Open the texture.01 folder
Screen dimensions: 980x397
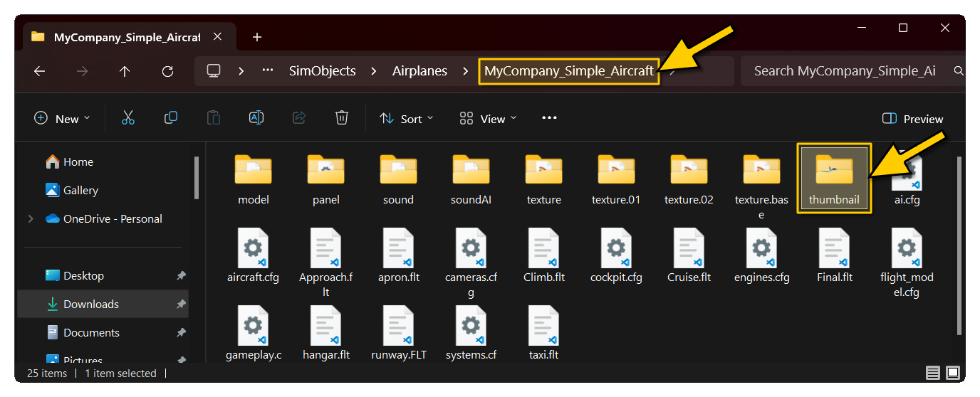616,181
